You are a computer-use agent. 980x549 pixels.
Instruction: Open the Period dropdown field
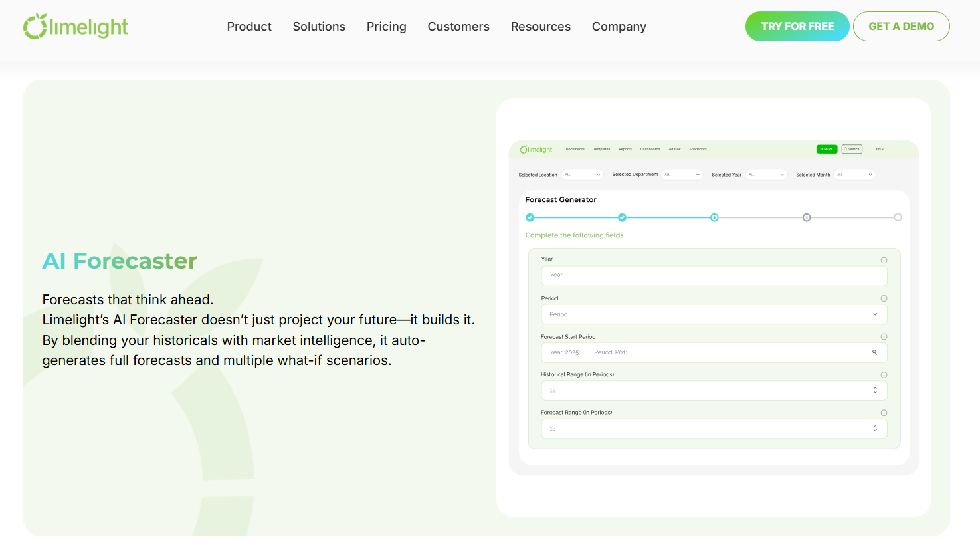[x=714, y=314]
